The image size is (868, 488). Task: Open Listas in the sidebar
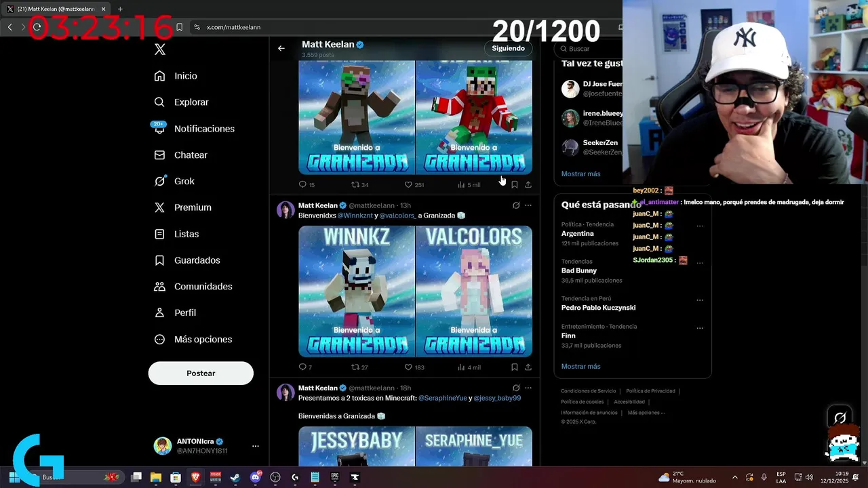pos(176,234)
